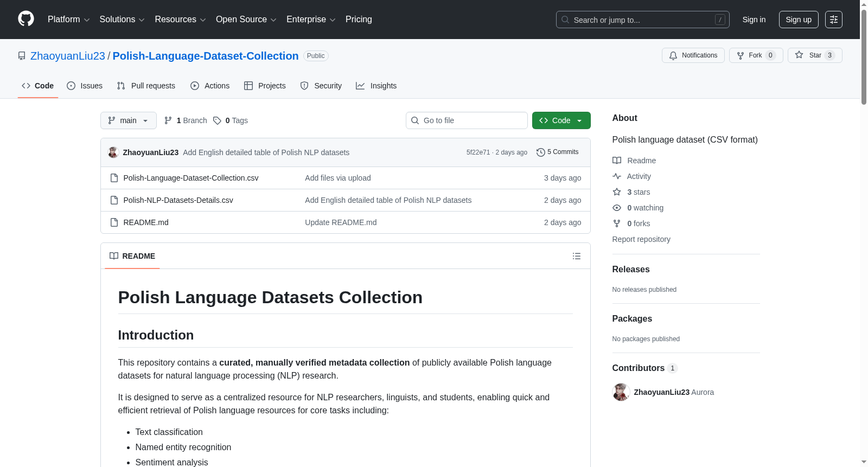Switch to the Code tab
868x467 pixels.
38,86
